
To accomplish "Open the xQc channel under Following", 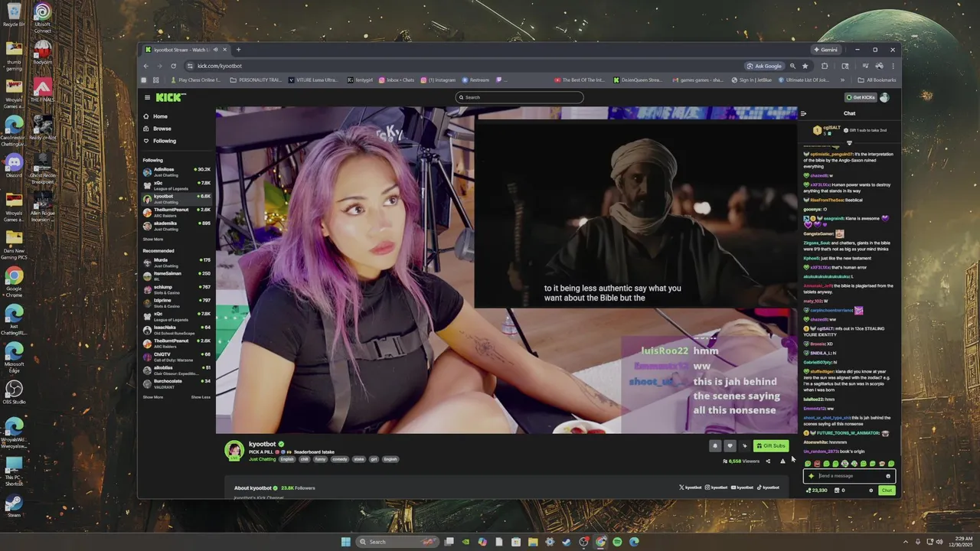I will (x=176, y=185).
